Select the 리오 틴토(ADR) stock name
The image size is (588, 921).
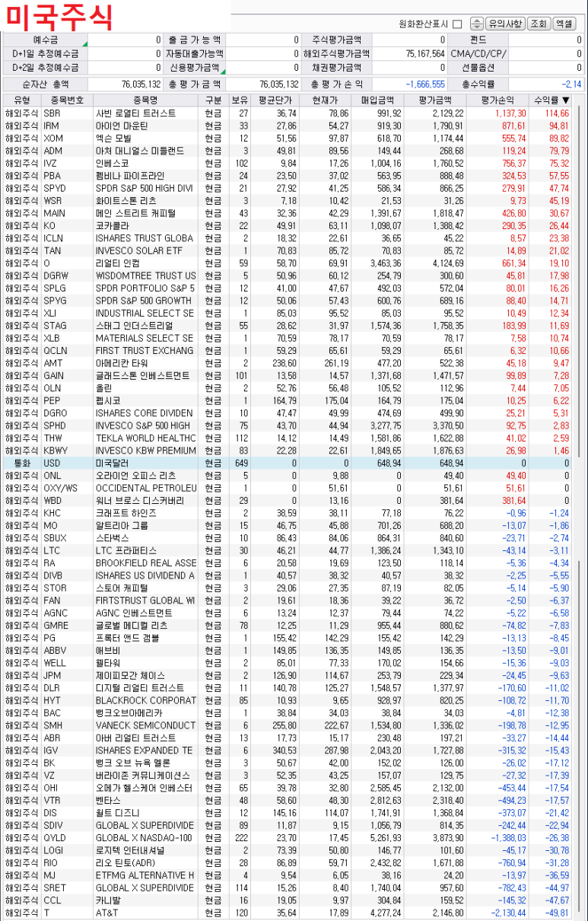click(126, 862)
